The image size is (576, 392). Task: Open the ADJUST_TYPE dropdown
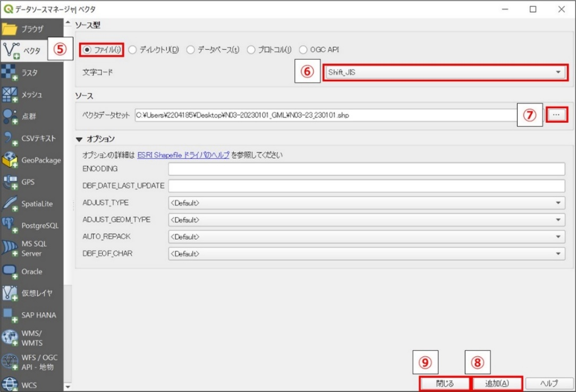[x=366, y=203]
